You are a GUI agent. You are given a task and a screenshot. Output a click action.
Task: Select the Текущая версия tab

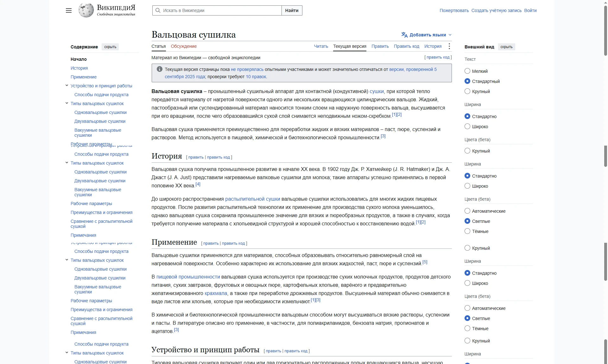[x=350, y=46]
